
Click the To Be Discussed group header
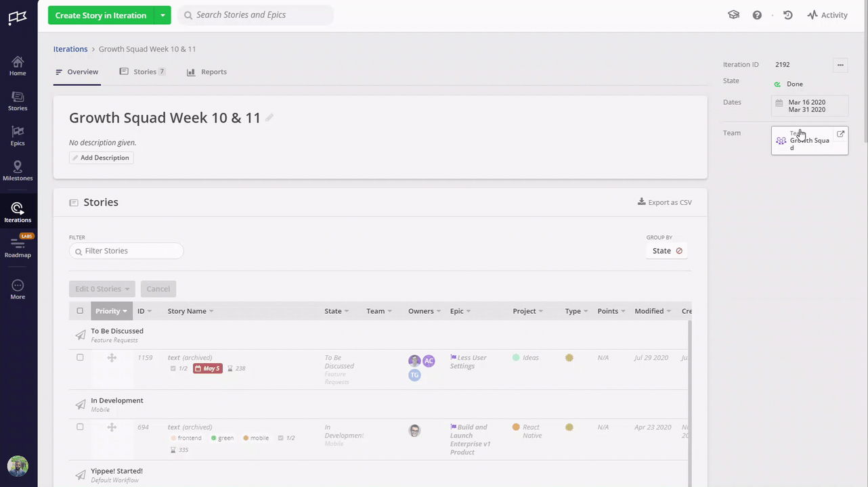click(117, 331)
